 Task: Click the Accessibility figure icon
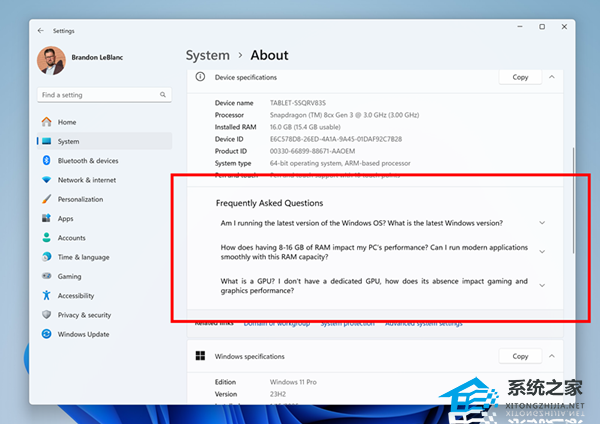tap(47, 295)
